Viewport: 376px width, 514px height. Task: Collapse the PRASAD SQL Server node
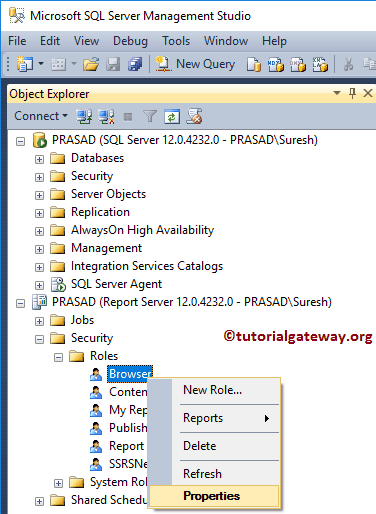point(21,141)
